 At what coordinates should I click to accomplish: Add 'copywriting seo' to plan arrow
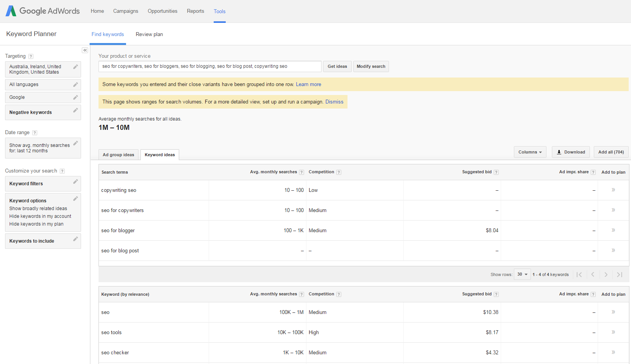coord(613,190)
